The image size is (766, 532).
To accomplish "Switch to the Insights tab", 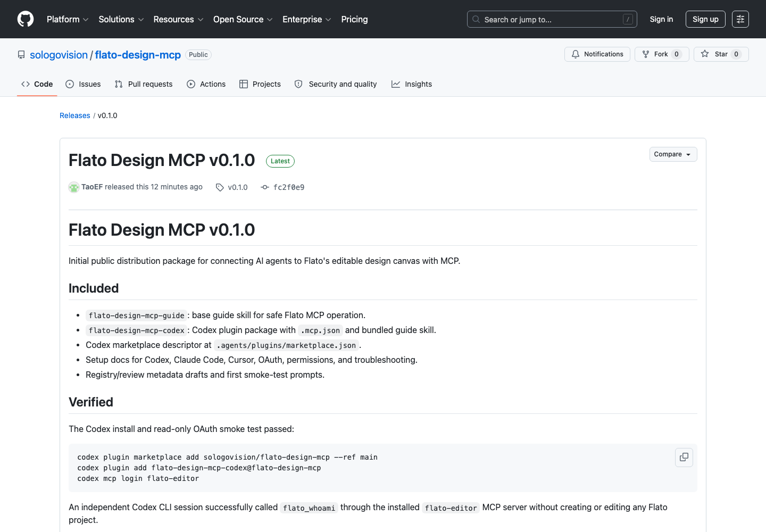I will [x=412, y=84].
